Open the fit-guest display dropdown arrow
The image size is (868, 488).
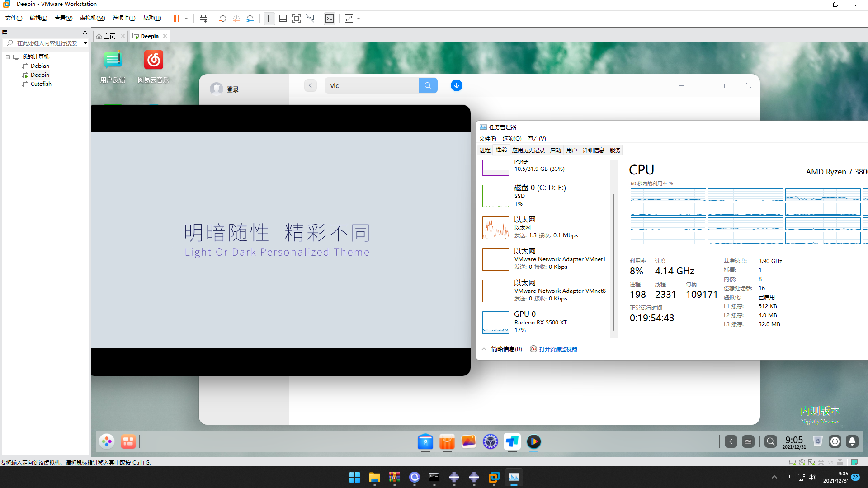(x=359, y=19)
